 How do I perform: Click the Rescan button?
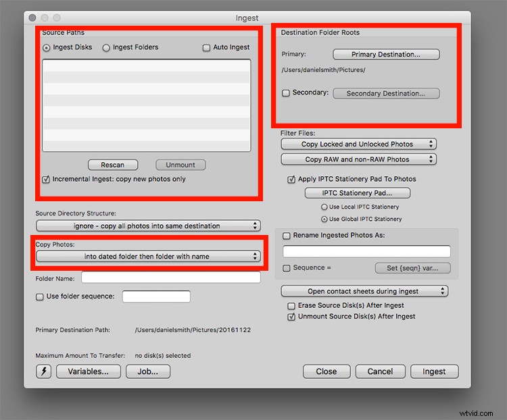point(113,165)
